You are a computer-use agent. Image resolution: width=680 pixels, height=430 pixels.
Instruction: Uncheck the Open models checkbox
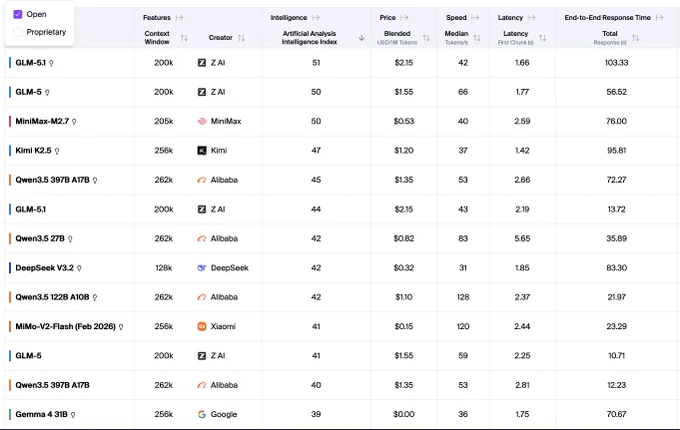[x=18, y=14]
